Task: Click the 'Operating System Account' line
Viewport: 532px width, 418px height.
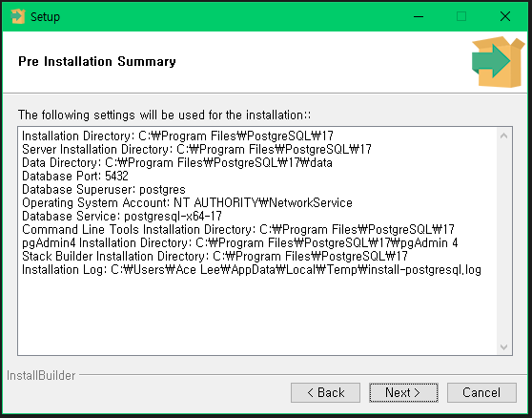Action: (x=187, y=202)
